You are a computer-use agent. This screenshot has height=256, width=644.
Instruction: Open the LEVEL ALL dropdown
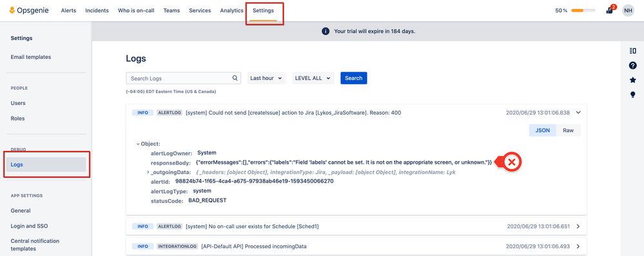coord(313,78)
